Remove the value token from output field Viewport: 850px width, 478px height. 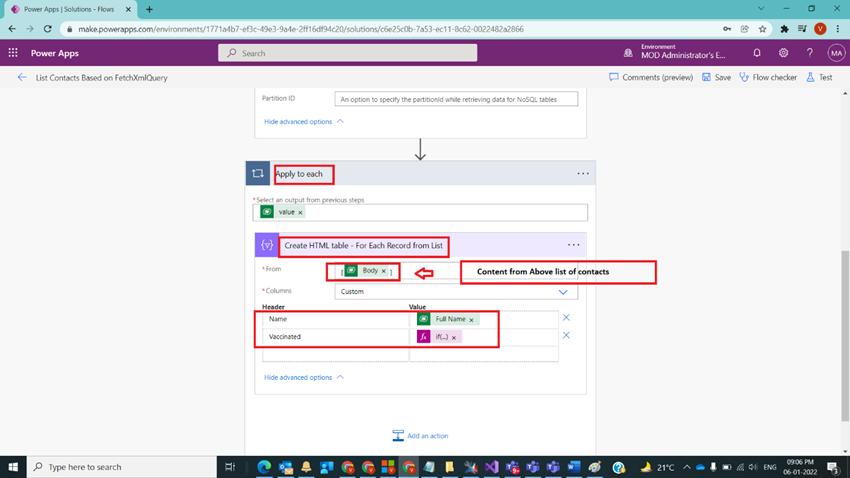[x=300, y=212]
